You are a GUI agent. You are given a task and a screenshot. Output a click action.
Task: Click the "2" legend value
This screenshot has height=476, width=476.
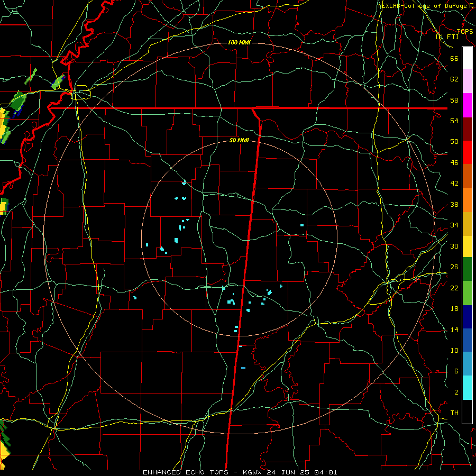click(456, 392)
